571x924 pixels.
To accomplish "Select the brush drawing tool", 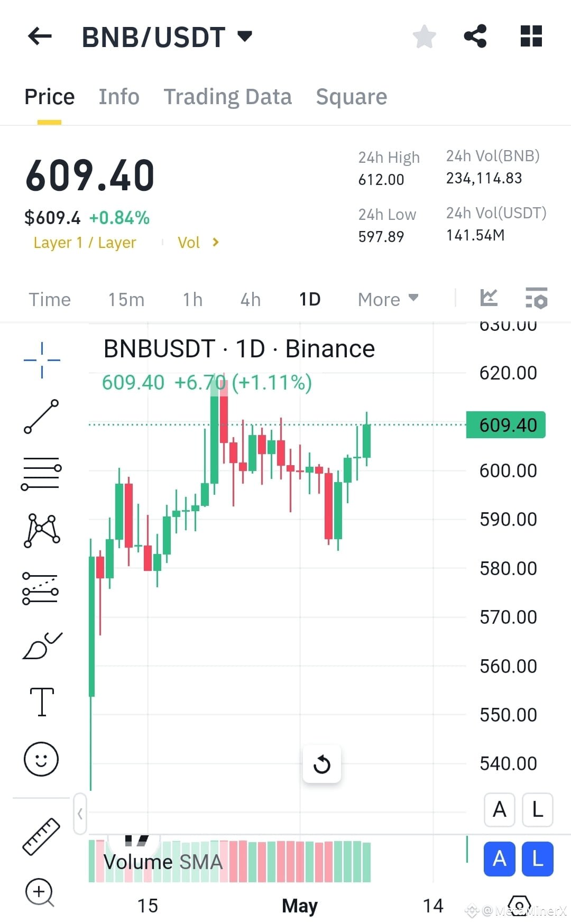I will (x=42, y=645).
